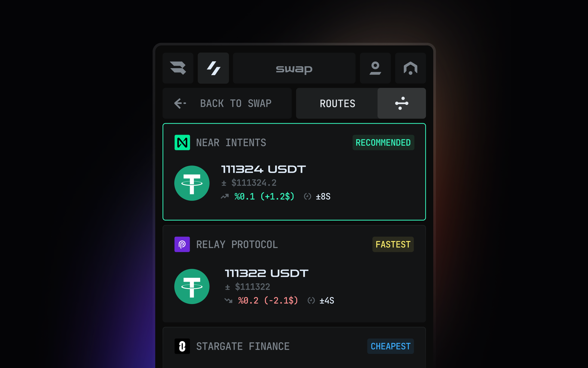This screenshot has height=368, width=588.
Task: Click USDT token icon in Relay Protocol route
Action: coord(192,286)
